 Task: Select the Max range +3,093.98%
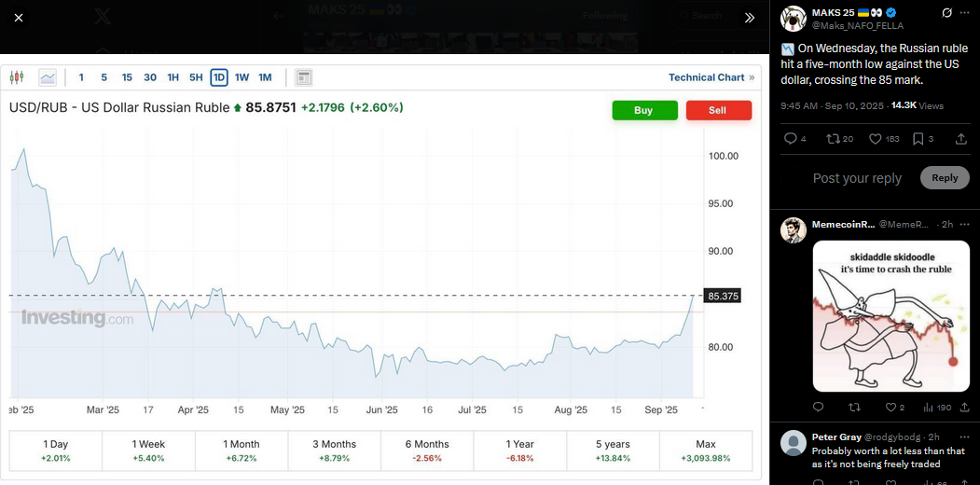pyautogui.click(x=706, y=450)
